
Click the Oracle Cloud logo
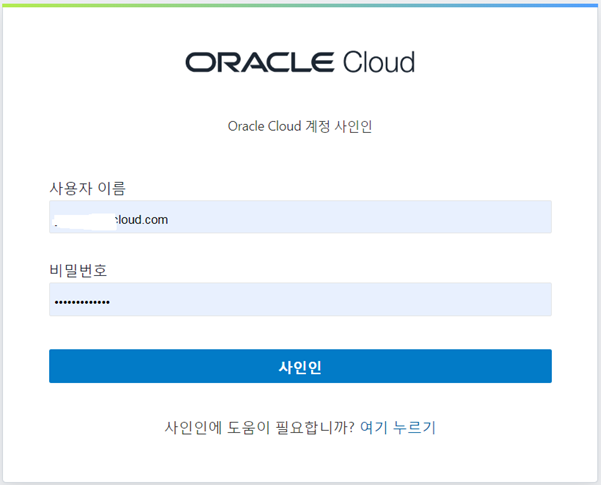tap(300, 62)
